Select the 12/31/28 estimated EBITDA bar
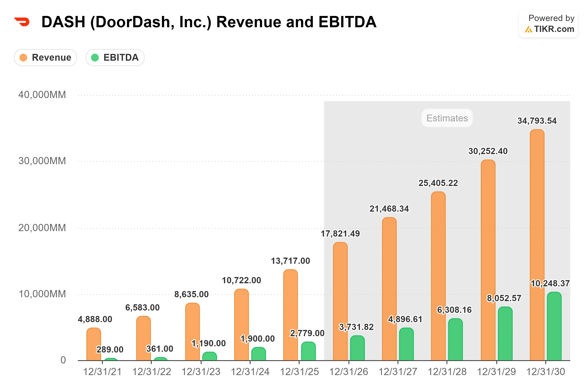Image resolution: width=588 pixels, height=392 pixels. coord(455,339)
